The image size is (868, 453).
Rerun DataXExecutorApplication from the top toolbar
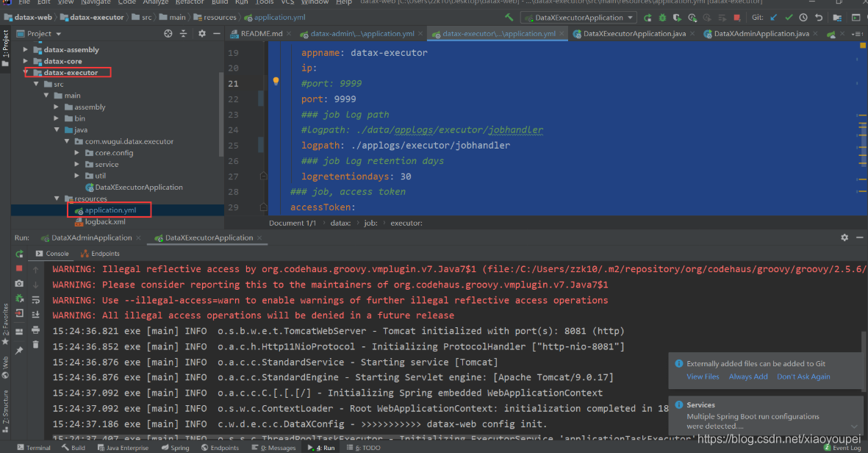pos(647,18)
